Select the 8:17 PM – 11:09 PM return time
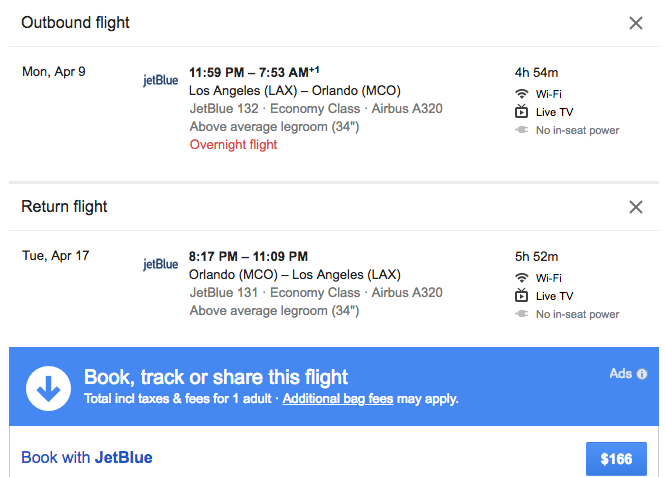Viewport: 665px width, 477px height. 248,256
